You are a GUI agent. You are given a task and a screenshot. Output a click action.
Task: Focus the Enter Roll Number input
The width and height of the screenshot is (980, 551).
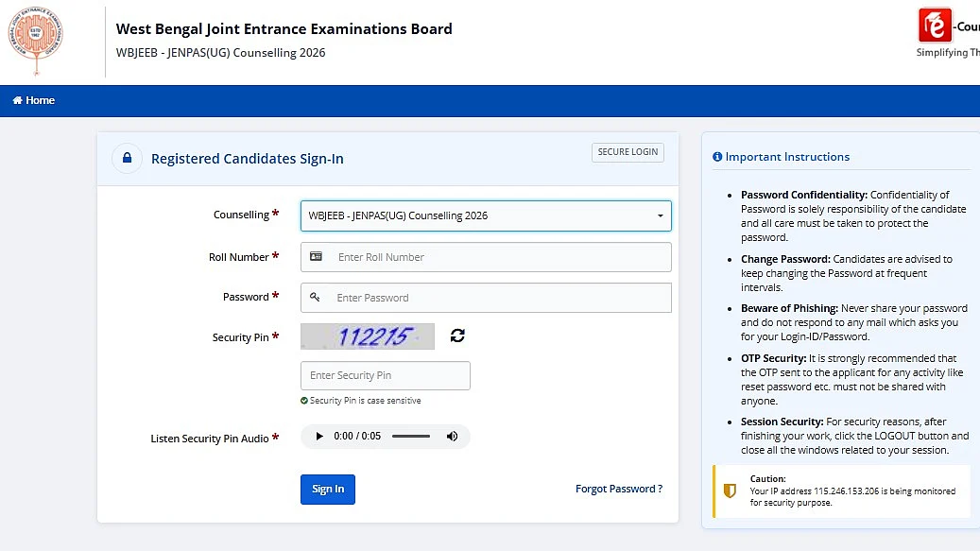click(486, 257)
